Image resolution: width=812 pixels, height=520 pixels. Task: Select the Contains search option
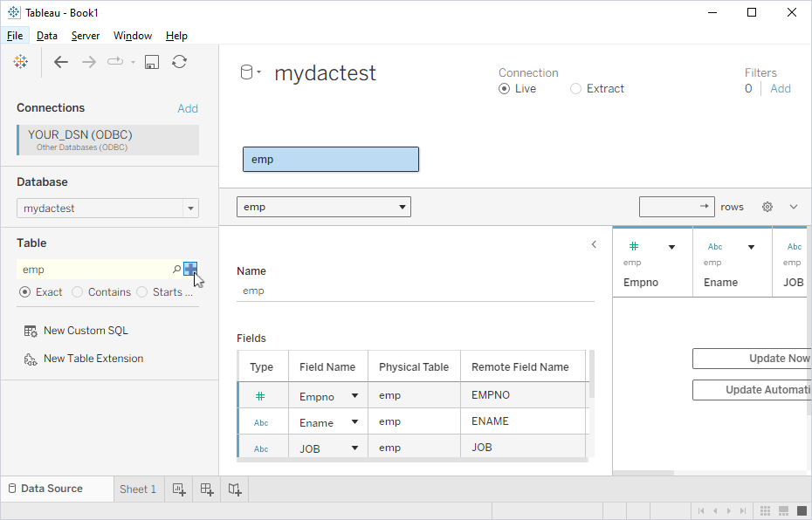(x=79, y=291)
